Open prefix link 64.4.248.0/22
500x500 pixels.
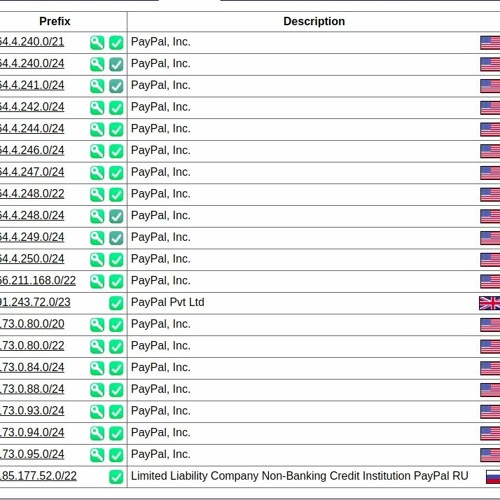tap(32, 194)
